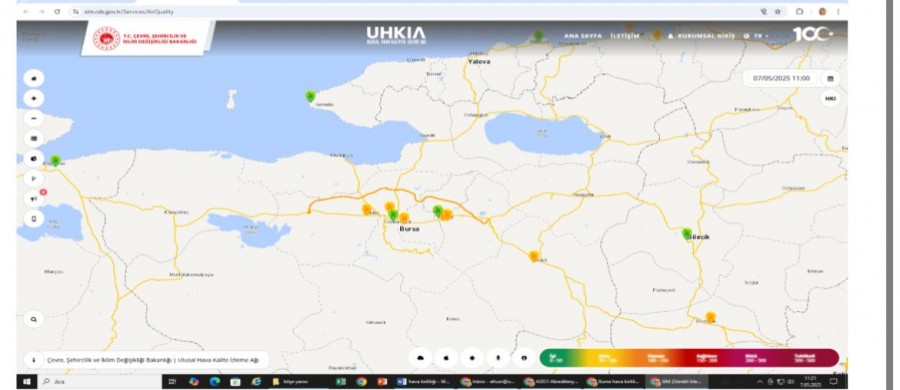Expand the TR language dropdown
900x390 pixels.
757,36
